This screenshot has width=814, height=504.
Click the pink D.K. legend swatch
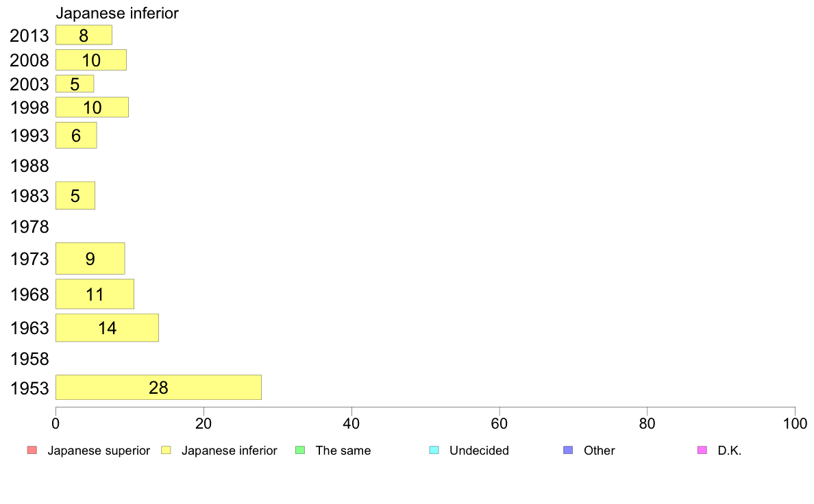[702, 450]
